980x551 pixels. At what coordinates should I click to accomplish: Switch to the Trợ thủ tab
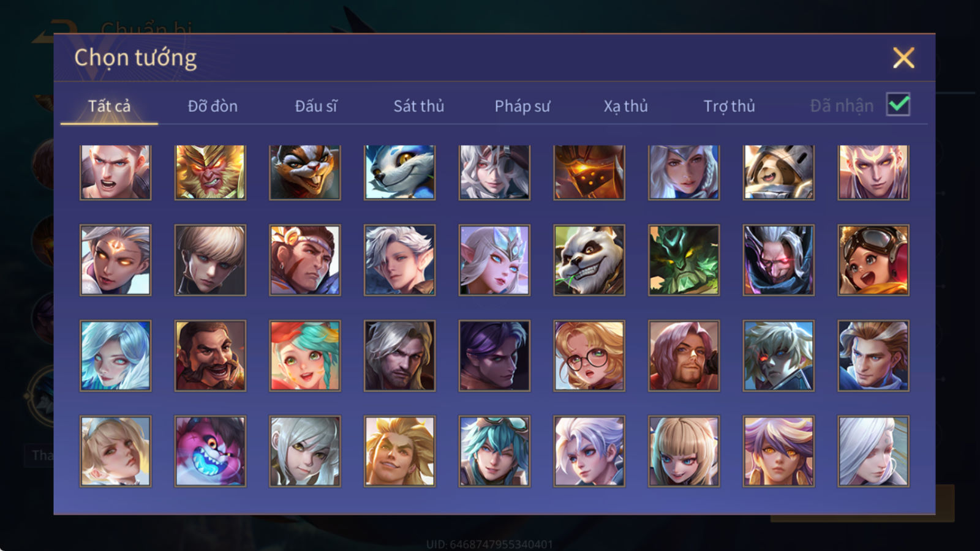[x=729, y=106]
